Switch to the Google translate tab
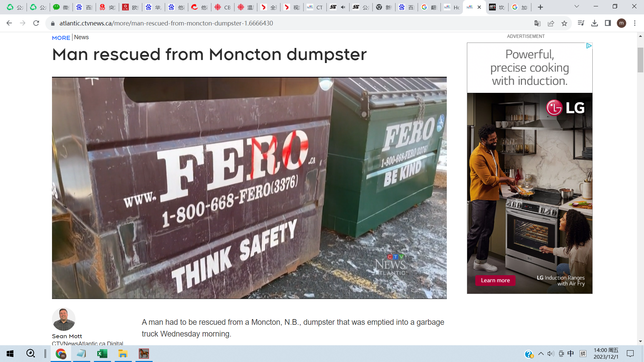Screen dimensions: 644x362 (429, 7)
